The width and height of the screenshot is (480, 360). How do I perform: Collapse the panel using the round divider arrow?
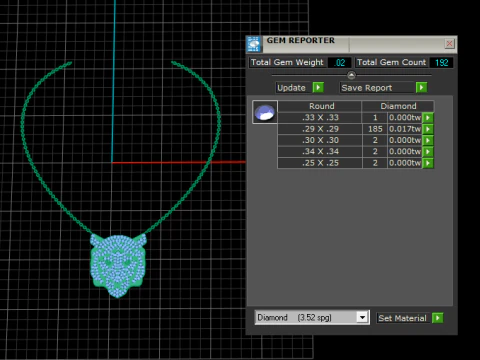pyautogui.click(x=351, y=75)
